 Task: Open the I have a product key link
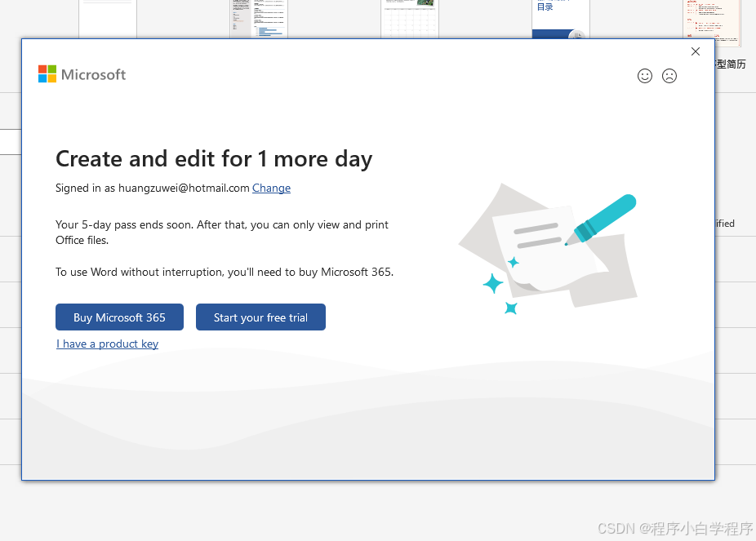tap(108, 344)
